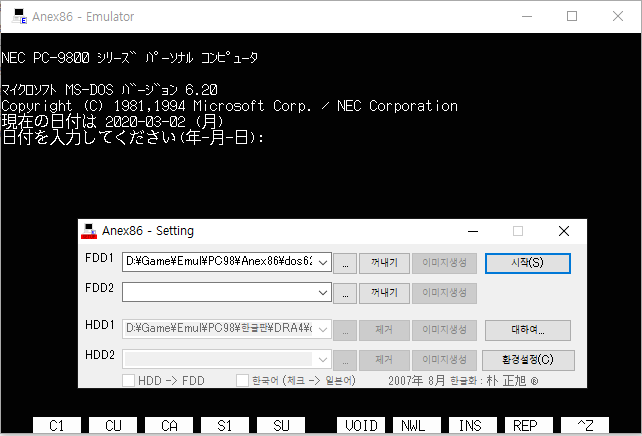The image size is (642, 436).
Task: Minimize the Anex86 Emulator window
Action: (527, 16)
